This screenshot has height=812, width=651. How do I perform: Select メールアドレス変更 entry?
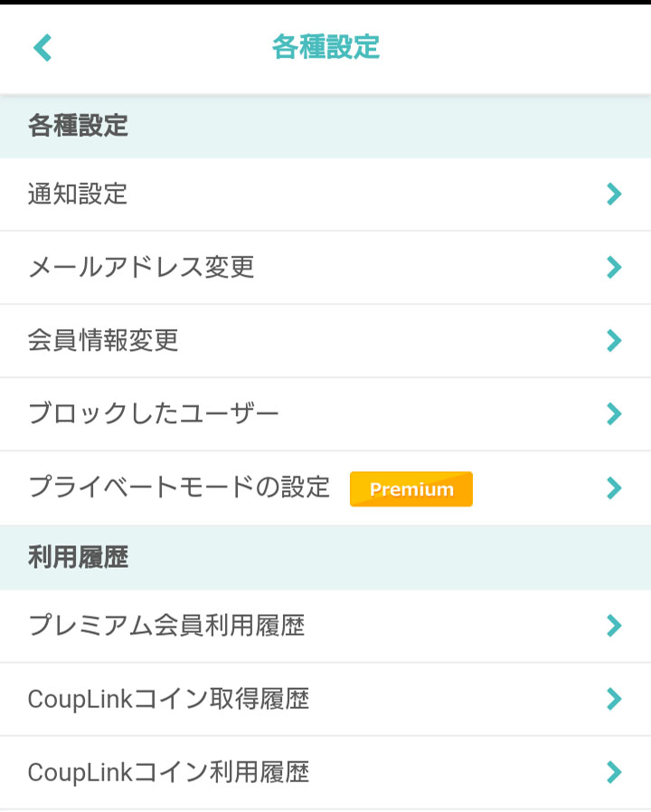[x=325, y=268]
